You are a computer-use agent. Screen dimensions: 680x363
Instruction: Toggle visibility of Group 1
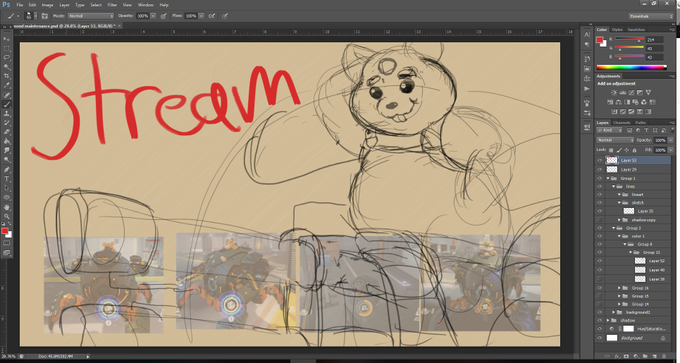[600, 178]
